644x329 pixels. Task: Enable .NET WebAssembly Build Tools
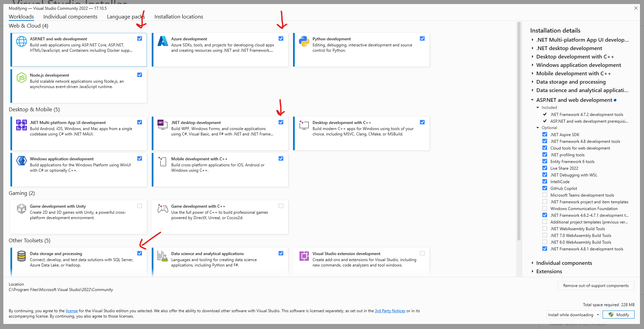(x=545, y=229)
